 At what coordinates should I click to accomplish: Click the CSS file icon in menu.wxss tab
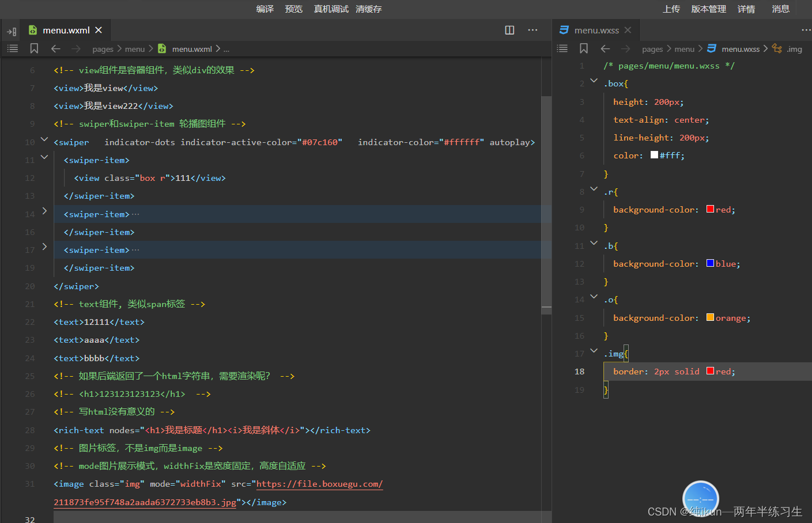pos(564,30)
